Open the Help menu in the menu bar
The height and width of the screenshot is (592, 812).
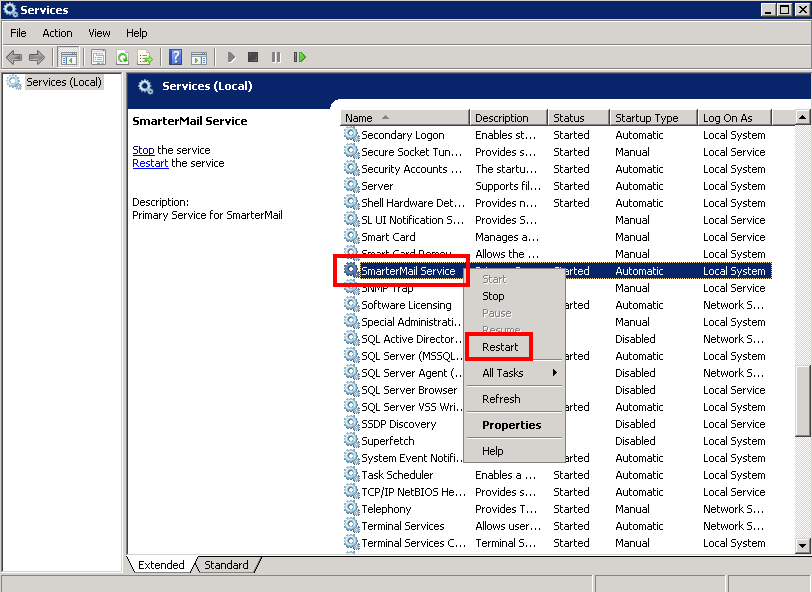pyautogui.click(x=137, y=33)
